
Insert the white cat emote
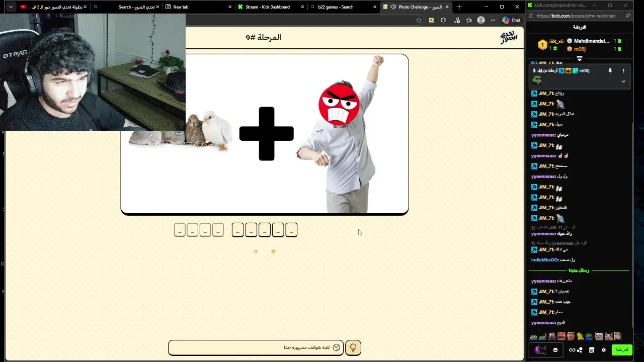click(x=599, y=336)
